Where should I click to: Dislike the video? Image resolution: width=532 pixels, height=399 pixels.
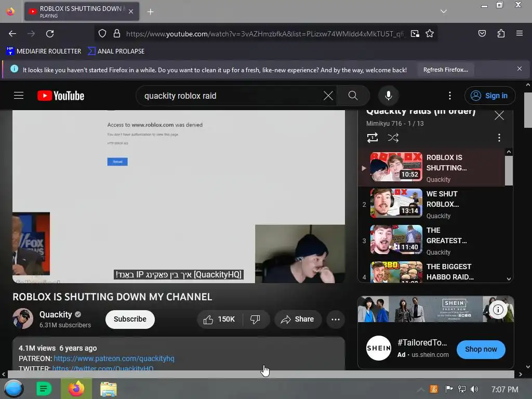255,320
